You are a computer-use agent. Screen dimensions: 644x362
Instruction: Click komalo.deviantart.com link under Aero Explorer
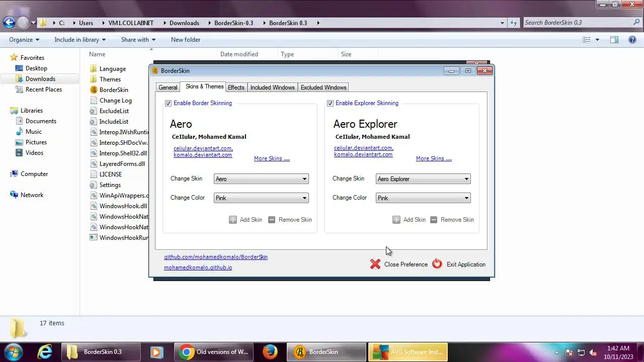coord(363,154)
